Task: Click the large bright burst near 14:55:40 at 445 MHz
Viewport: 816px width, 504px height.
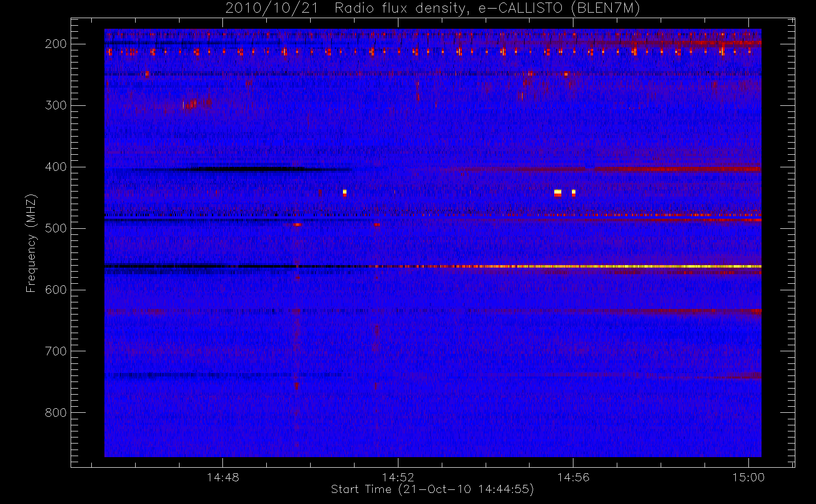Action: click(x=558, y=193)
